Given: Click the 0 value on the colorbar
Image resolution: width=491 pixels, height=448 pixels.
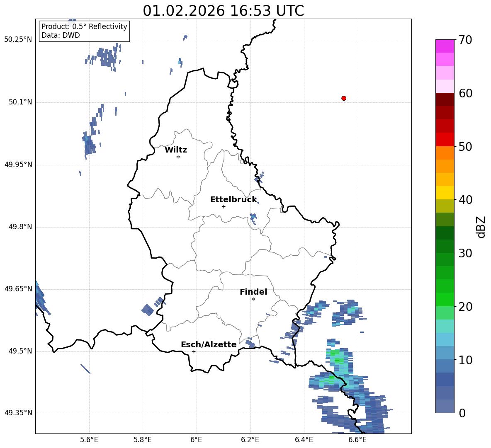Looking at the screenshot, I should pyautogui.click(x=462, y=413).
